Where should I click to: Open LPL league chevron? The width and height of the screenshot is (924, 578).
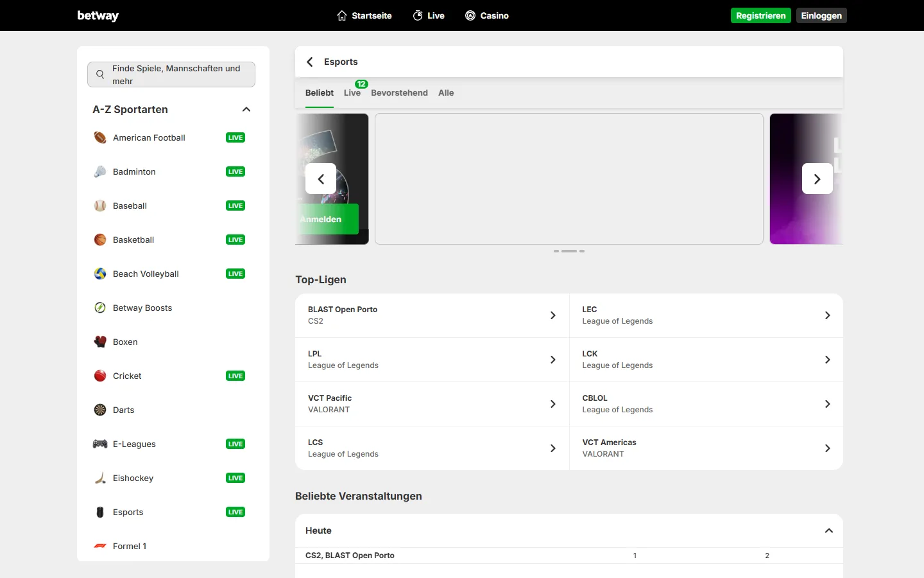point(553,360)
